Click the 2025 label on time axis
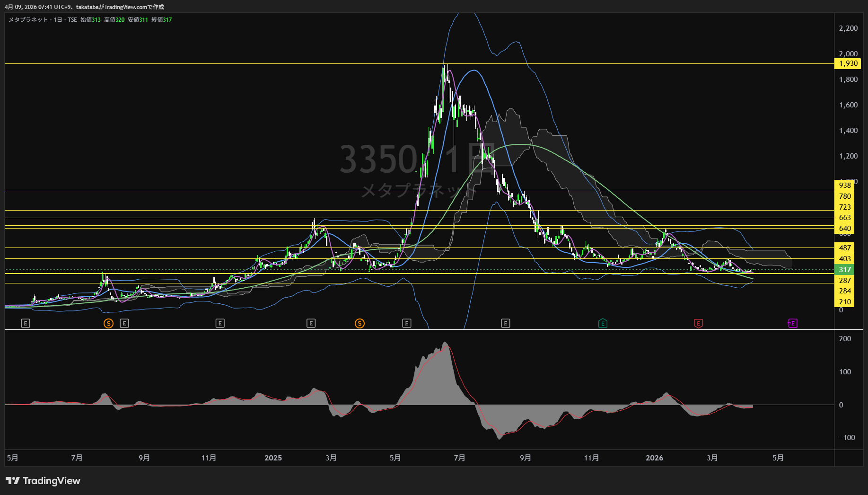Viewport: 868px width, 495px height. click(273, 458)
